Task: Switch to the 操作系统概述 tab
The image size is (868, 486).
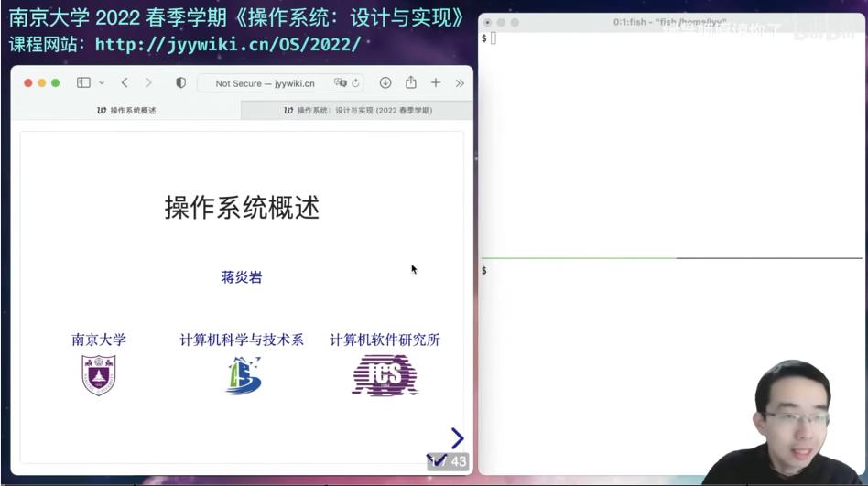Action: (x=126, y=110)
